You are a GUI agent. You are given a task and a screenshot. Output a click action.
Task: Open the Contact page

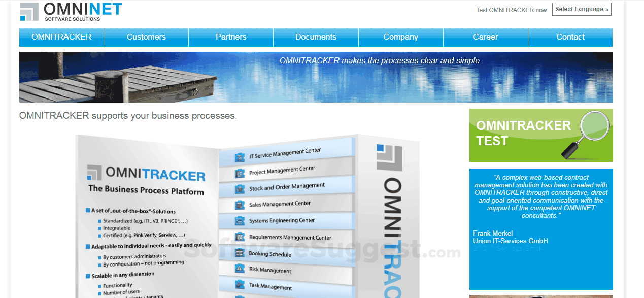tap(570, 37)
